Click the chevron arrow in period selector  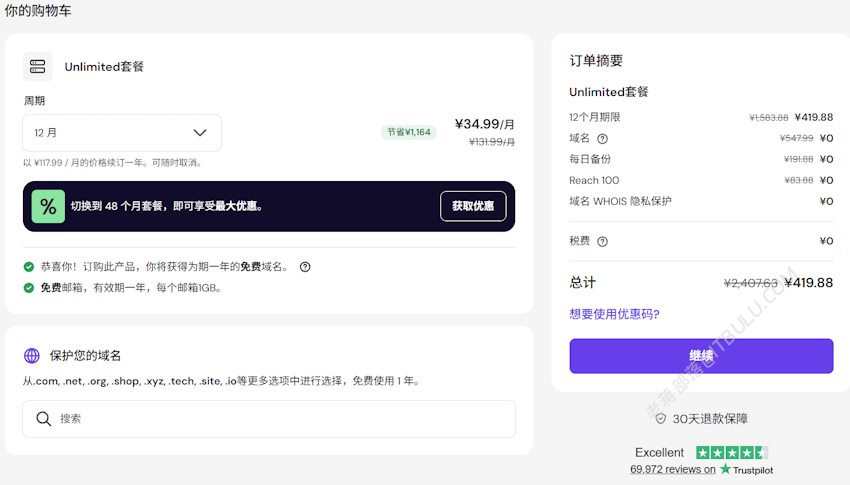(x=200, y=133)
